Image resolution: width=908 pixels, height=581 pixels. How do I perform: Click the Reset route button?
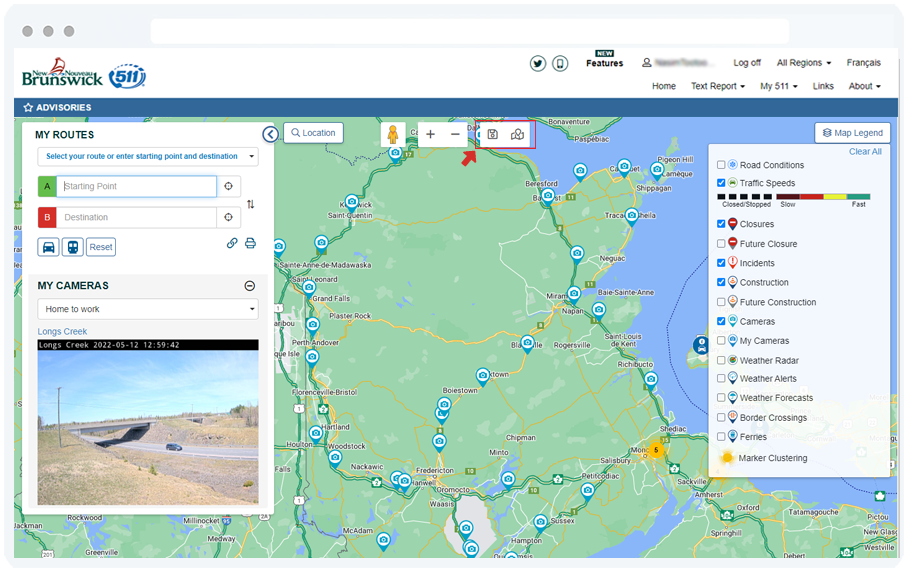[101, 247]
